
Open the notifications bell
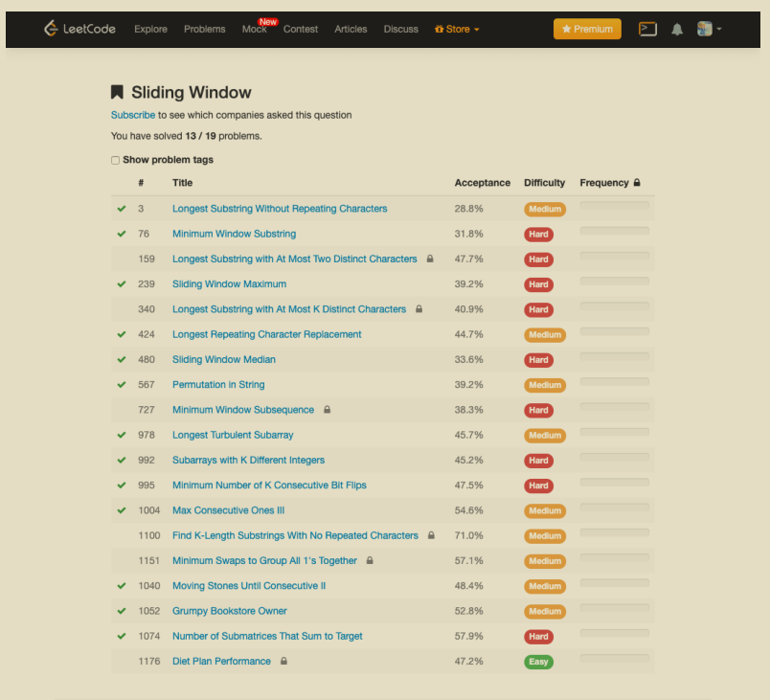[677, 29]
